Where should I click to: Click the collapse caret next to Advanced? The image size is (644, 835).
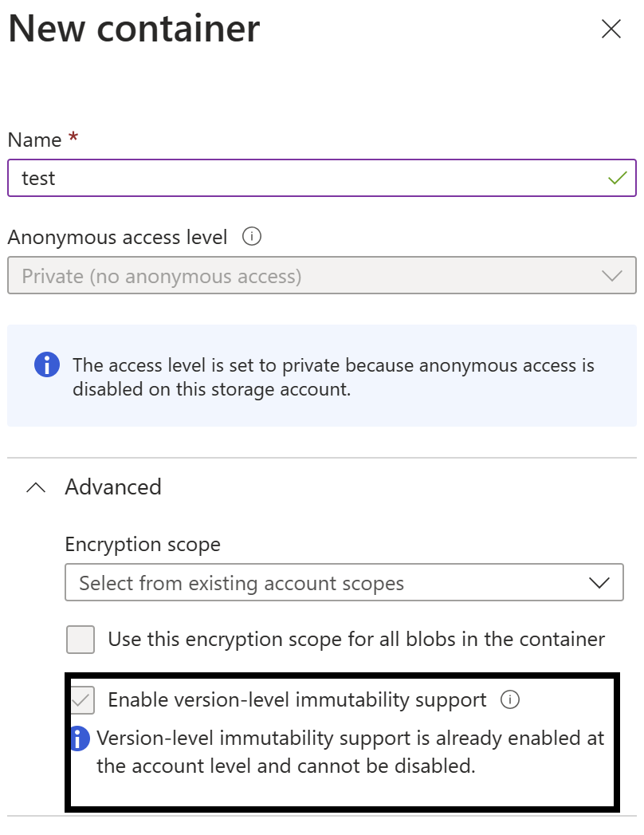point(35,486)
